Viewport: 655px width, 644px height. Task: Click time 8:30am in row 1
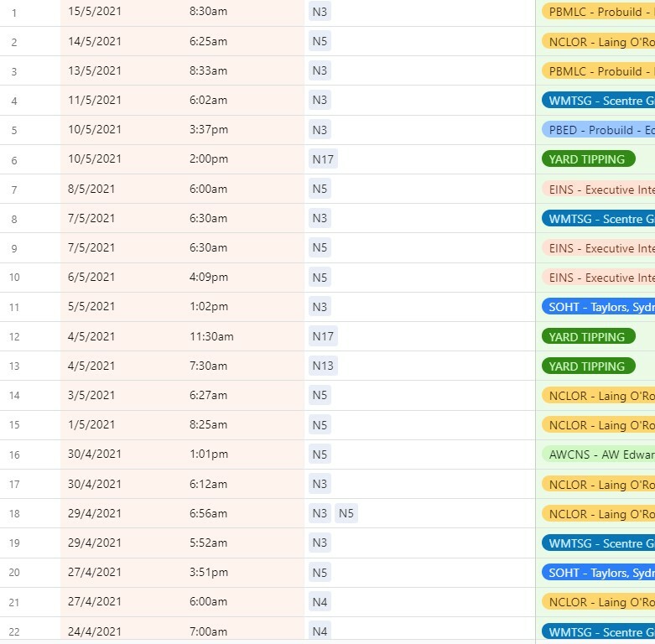(208, 11)
